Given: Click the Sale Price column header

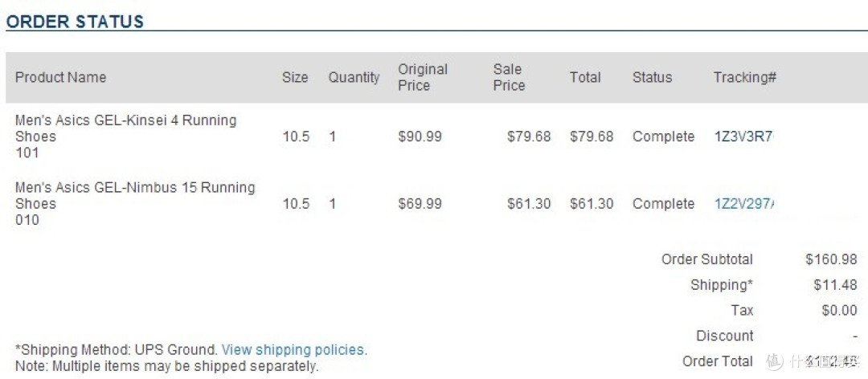Looking at the screenshot, I should 509,77.
